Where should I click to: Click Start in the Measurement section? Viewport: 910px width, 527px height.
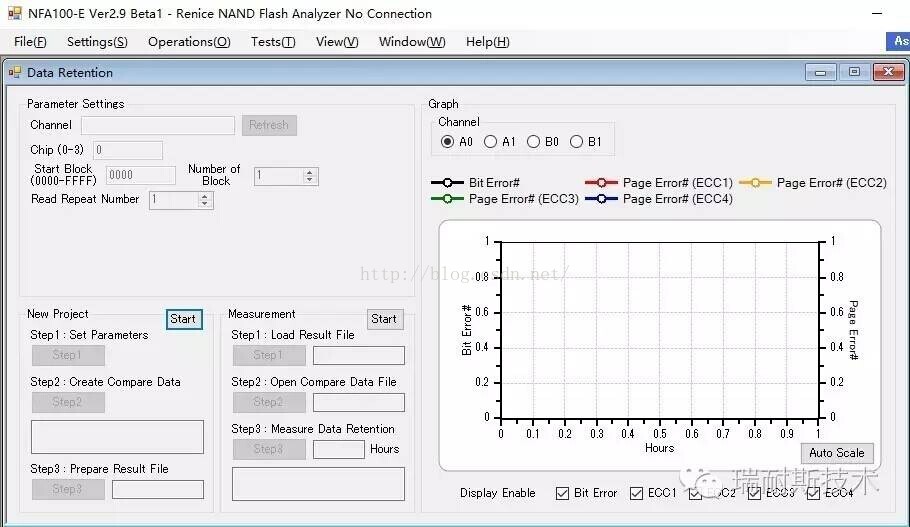pyautogui.click(x=385, y=319)
